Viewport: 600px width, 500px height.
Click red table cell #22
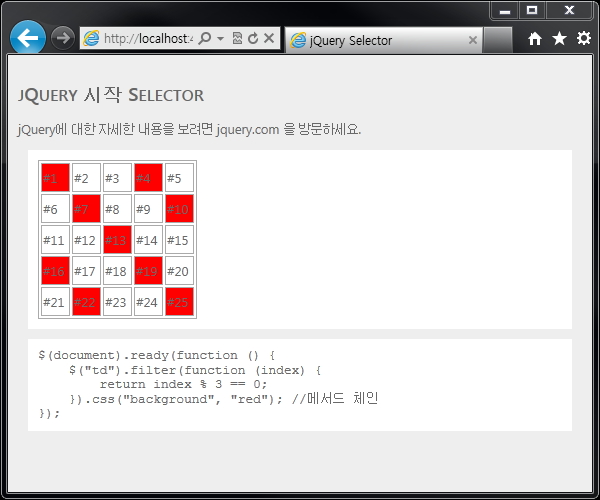86,301
